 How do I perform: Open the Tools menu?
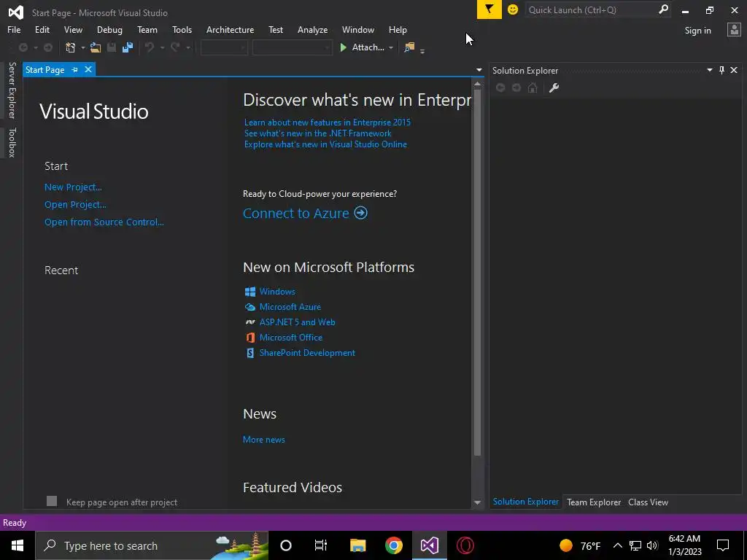click(182, 29)
